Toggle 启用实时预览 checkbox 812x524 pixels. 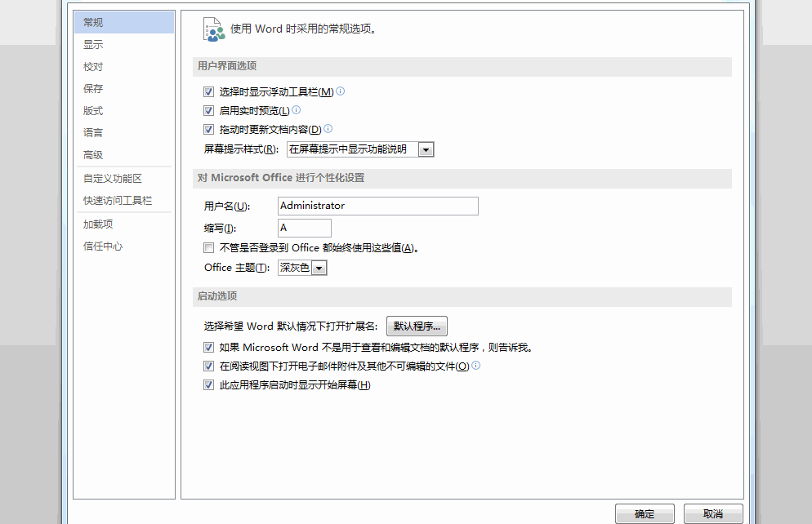[208, 111]
